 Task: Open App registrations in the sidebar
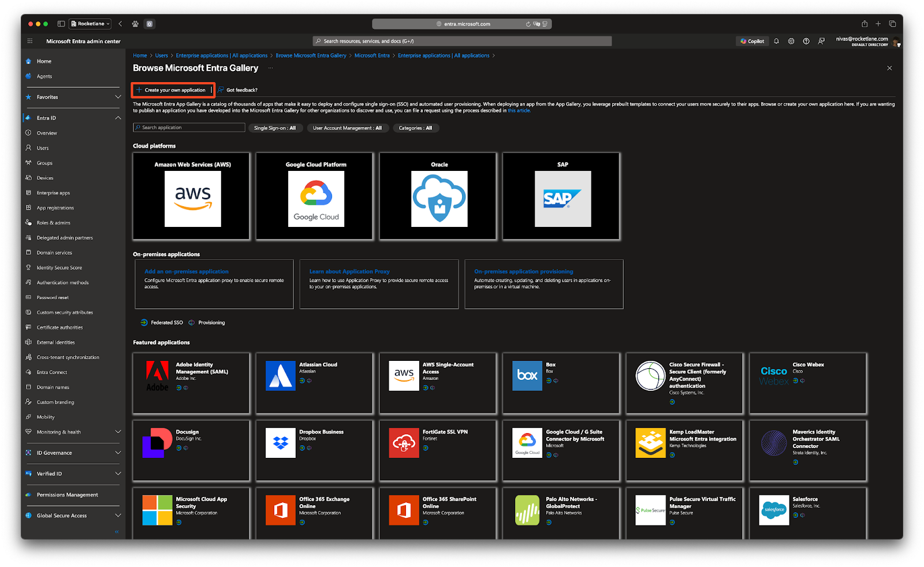click(55, 208)
